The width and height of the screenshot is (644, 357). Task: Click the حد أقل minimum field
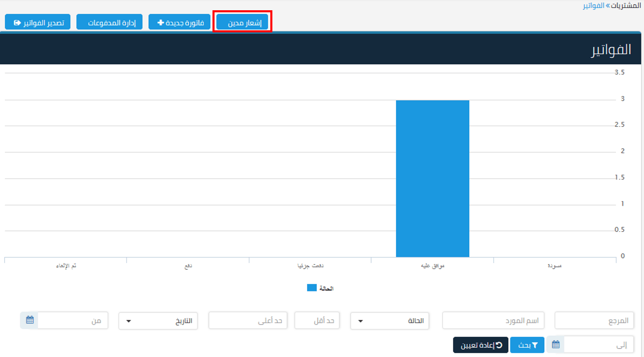click(x=317, y=321)
